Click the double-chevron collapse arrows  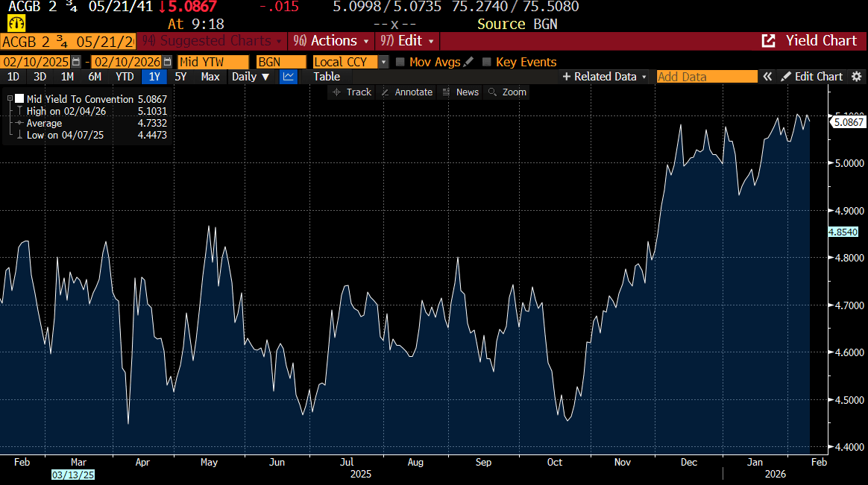coord(767,77)
